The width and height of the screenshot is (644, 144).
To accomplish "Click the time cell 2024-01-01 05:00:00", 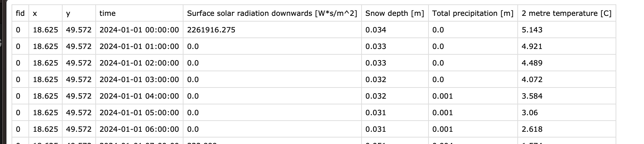I will click(139, 113).
